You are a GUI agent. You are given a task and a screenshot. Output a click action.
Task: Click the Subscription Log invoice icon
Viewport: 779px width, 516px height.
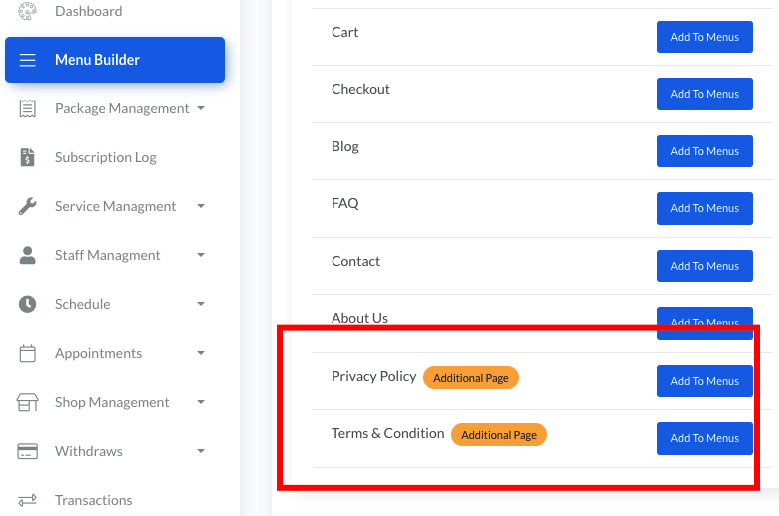28,157
